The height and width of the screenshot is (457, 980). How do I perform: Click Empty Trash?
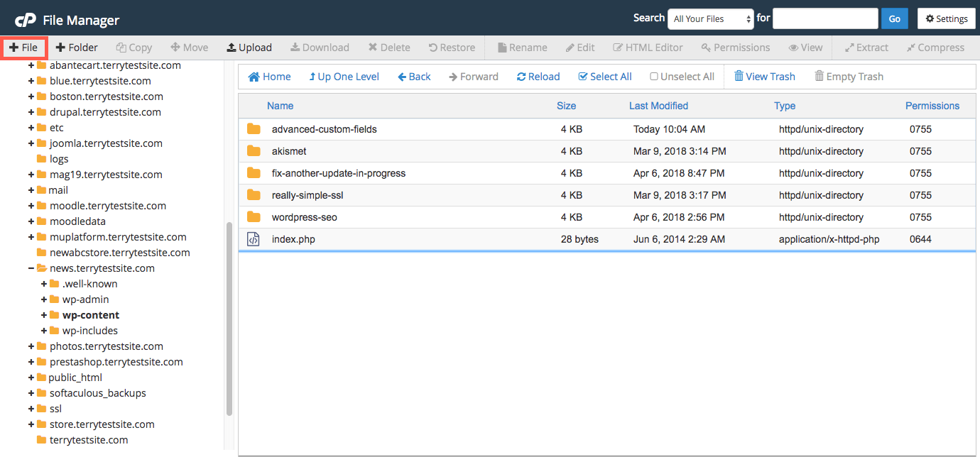coord(849,77)
